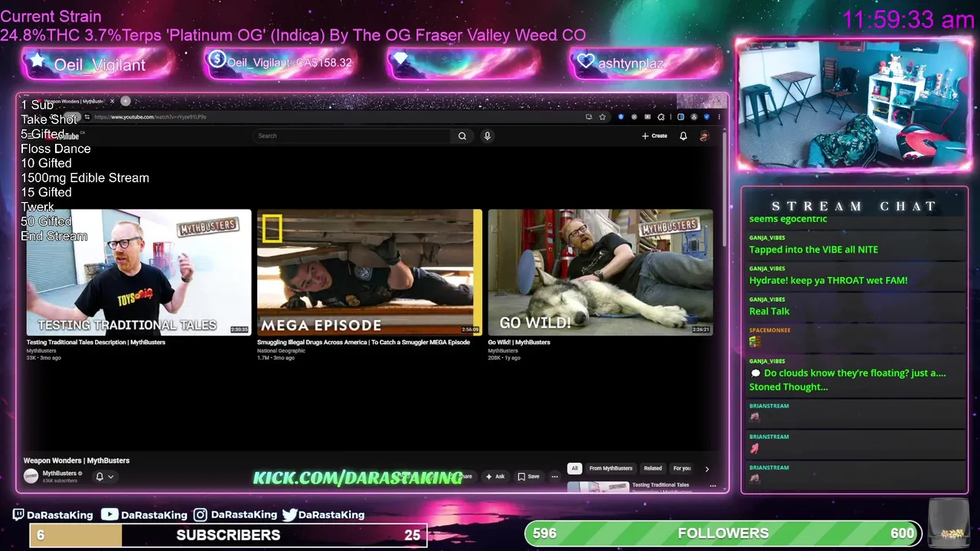Open YouTube notifications bell in header
Image resolution: width=980 pixels, height=551 pixels.
[684, 136]
